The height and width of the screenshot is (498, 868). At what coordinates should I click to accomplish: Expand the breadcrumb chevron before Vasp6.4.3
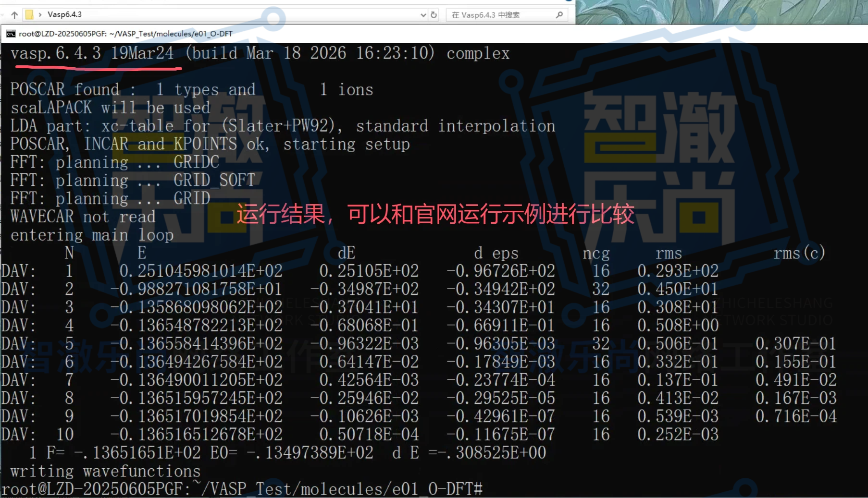coord(40,15)
